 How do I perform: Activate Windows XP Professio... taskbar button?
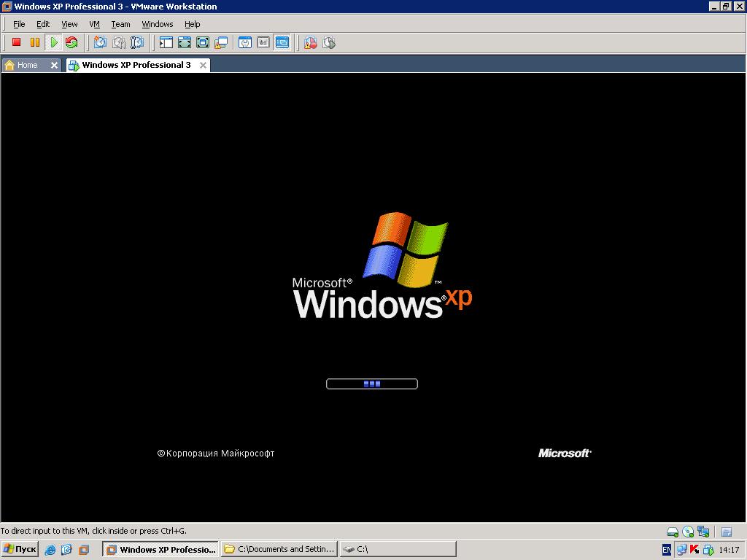coord(160,550)
